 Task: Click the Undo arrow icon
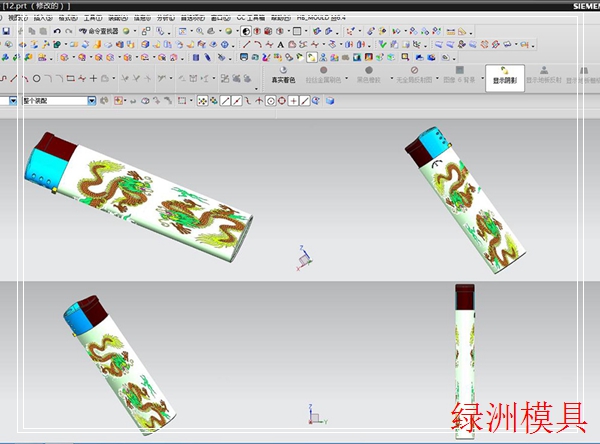tap(56, 31)
